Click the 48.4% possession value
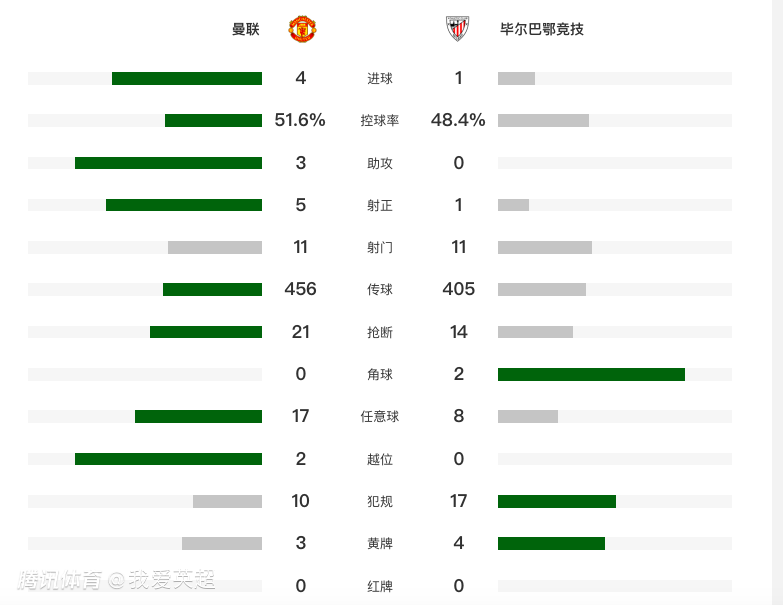 coord(458,121)
